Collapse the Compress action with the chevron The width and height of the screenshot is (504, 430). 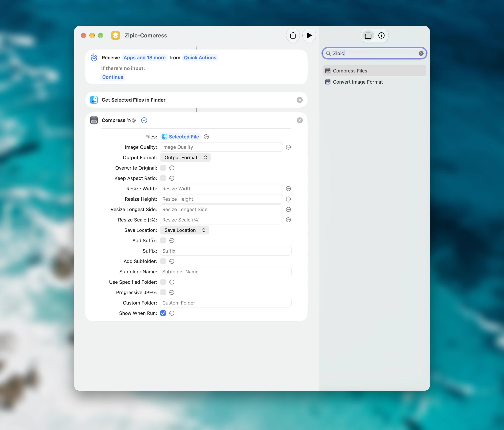[144, 120]
